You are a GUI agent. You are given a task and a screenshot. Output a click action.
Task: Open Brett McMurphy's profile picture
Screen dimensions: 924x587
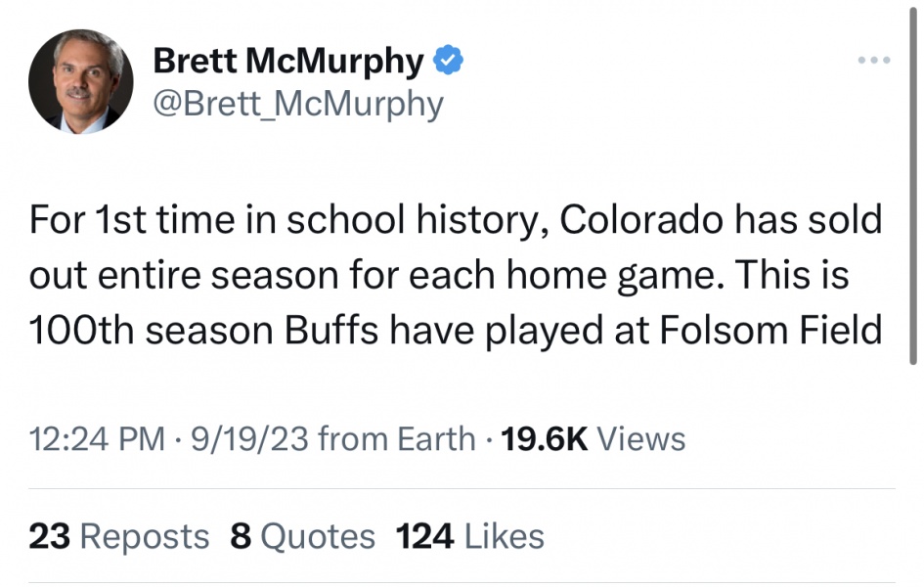80,81
